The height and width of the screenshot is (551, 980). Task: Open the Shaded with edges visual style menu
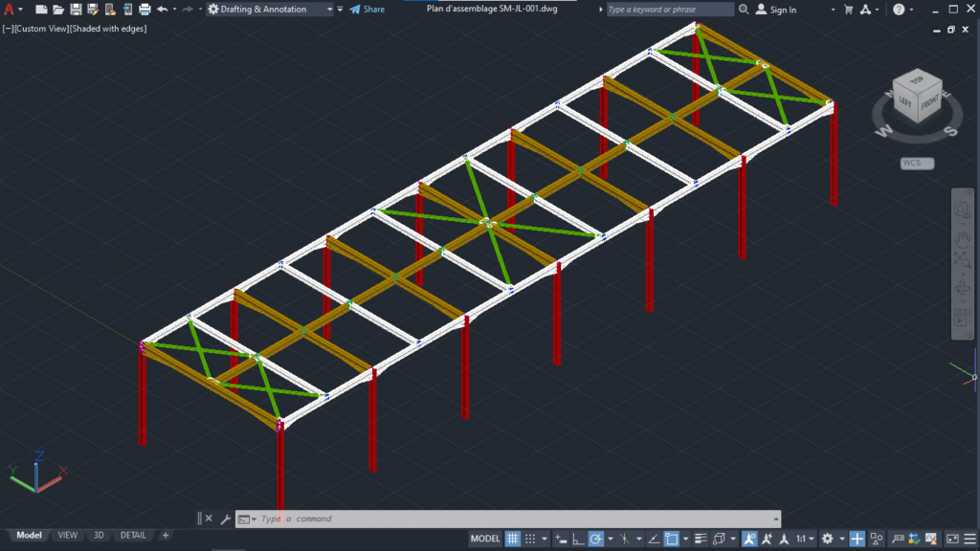(108, 29)
